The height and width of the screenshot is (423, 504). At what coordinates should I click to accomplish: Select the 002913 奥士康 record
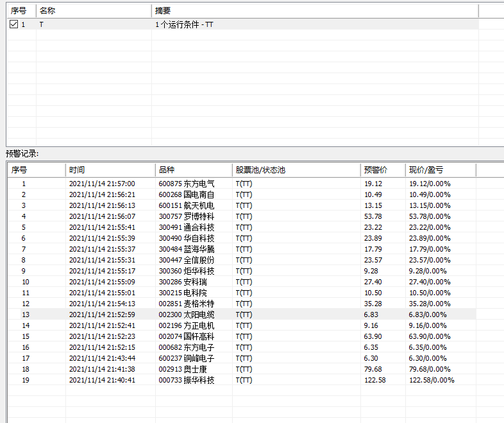(x=242, y=369)
